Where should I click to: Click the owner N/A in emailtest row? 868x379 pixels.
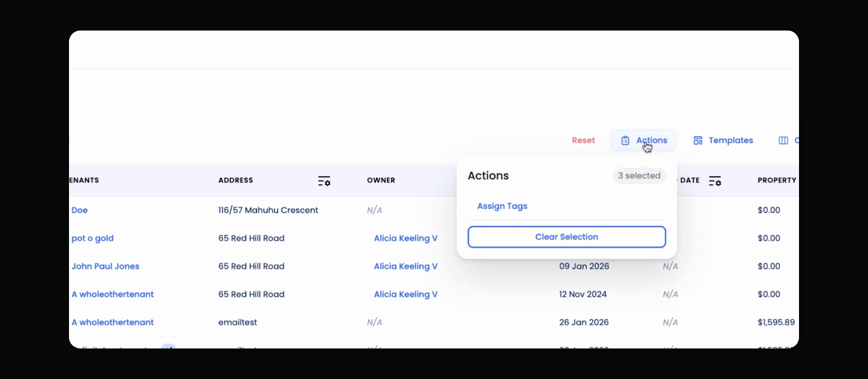(x=374, y=322)
